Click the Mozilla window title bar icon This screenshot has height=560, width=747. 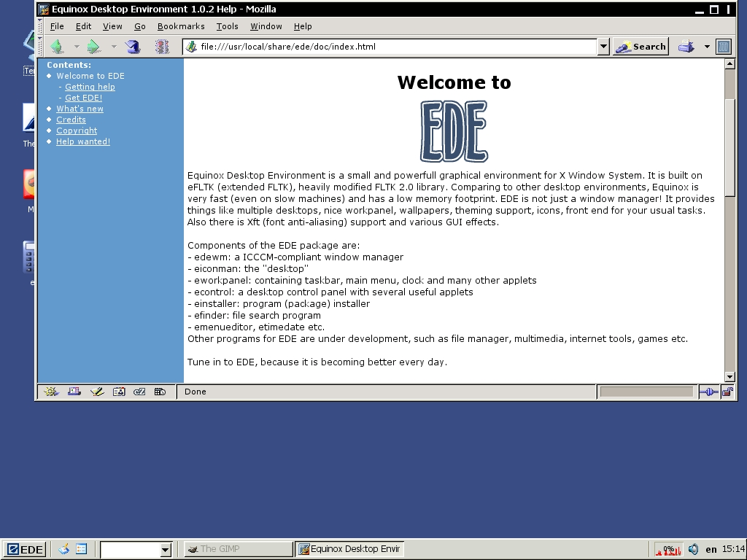pos(44,9)
